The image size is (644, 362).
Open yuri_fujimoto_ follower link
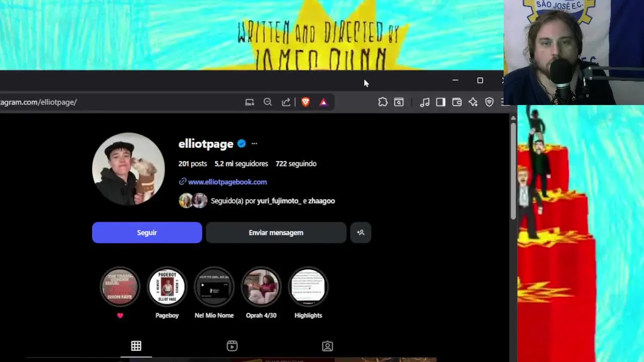pos(279,201)
